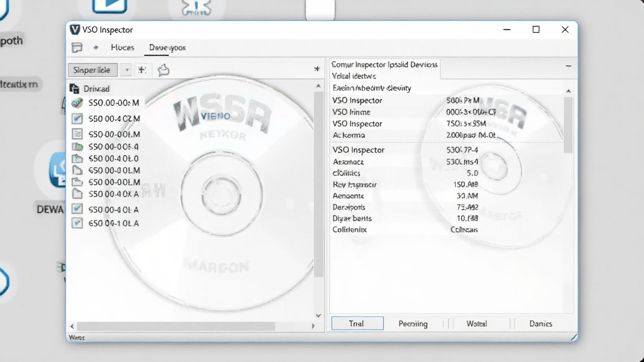Click left arrow of the horizontal scrollbar
The width and height of the screenshot is (644, 362).
(x=72, y=326)
